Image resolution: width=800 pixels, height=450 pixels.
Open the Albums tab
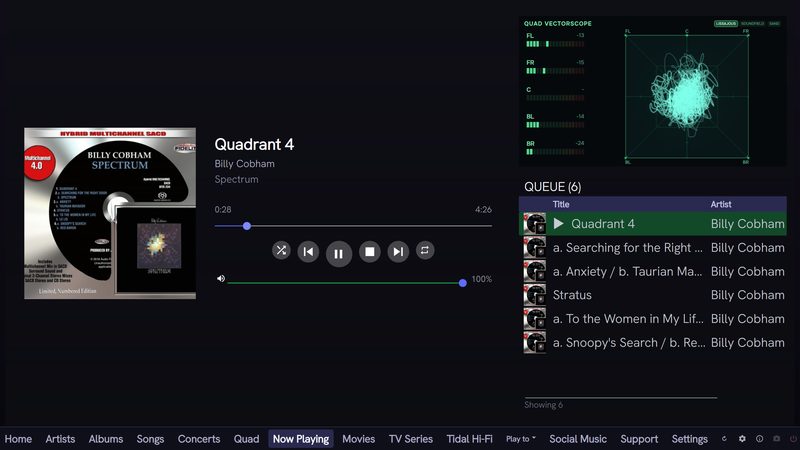[106, 439]
